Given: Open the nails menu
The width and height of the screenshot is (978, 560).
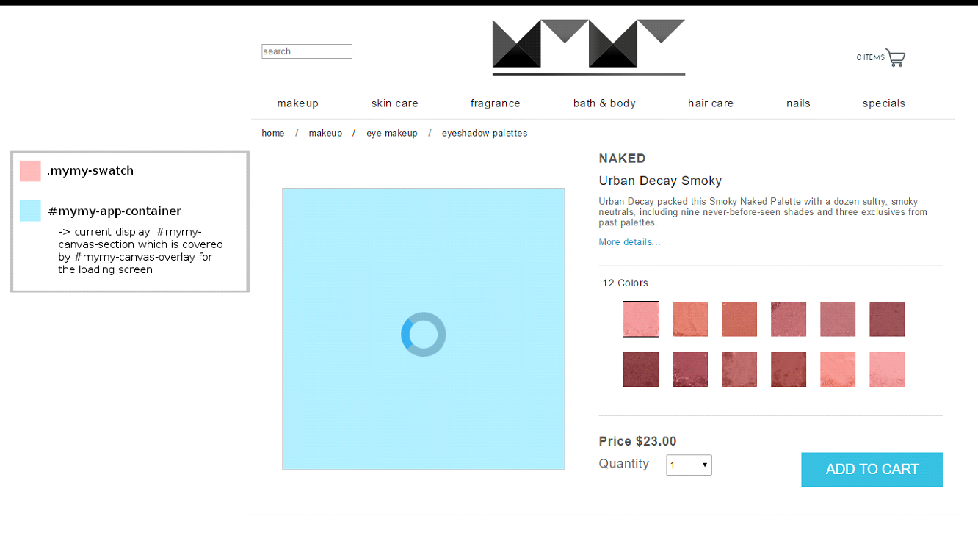Looking at the screenshot, I should point(798,103).
